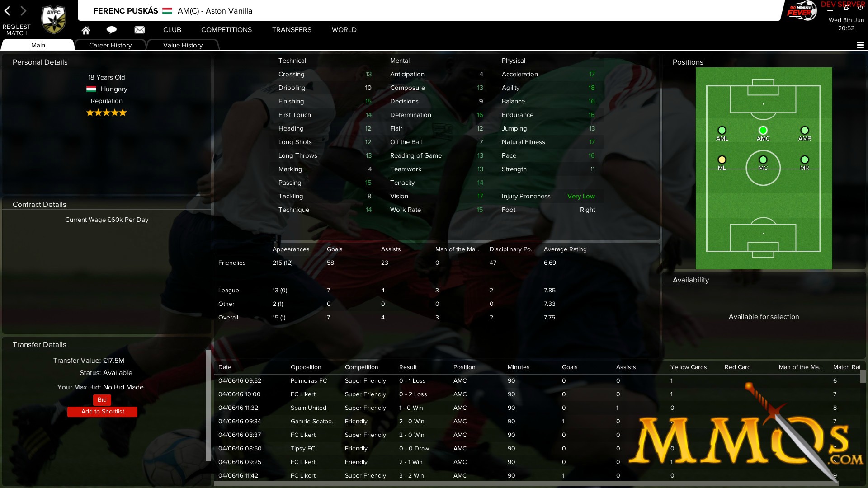The width and height of the screenshot is (868, 488).
Task: Click the World section icon
Action: [x=344, y=29]
